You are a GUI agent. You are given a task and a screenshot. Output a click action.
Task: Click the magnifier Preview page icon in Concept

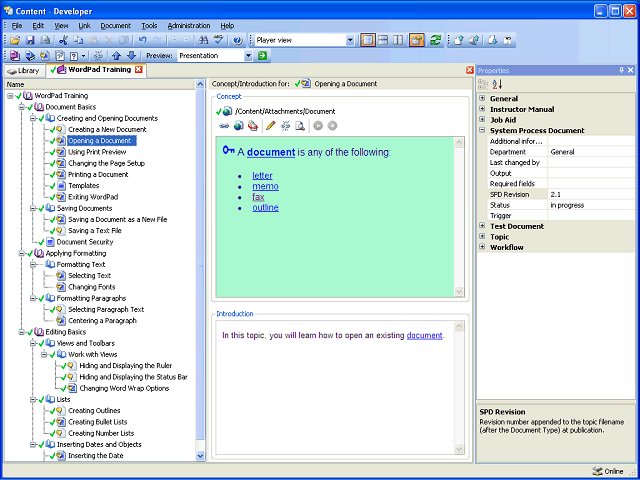300,126
